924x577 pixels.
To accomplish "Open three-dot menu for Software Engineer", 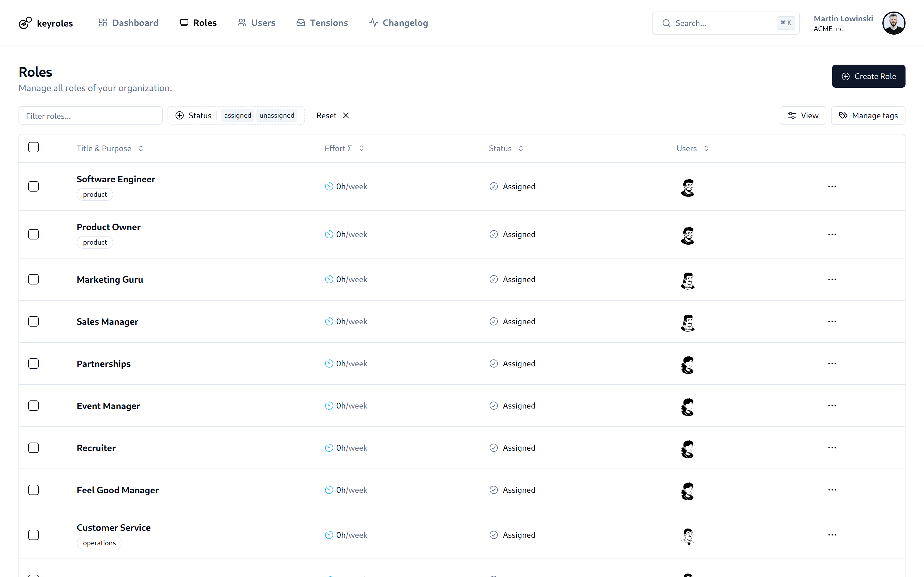I will click(832, 186).
